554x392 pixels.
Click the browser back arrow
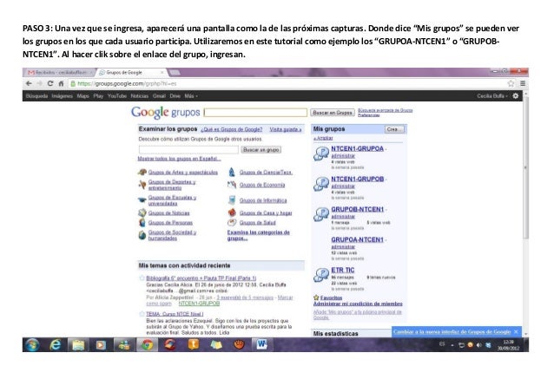[x=29, y=83]
